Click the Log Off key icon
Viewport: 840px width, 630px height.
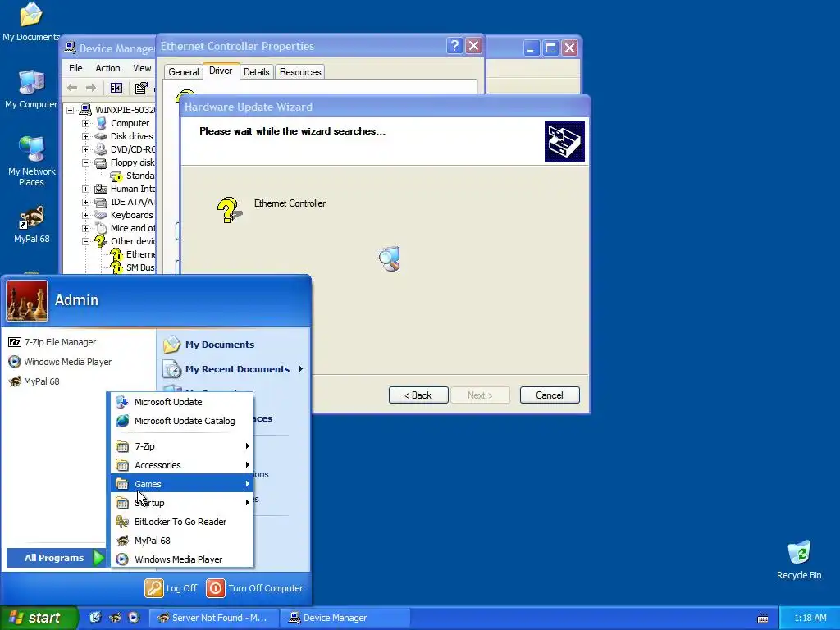[x=153, y=587]
